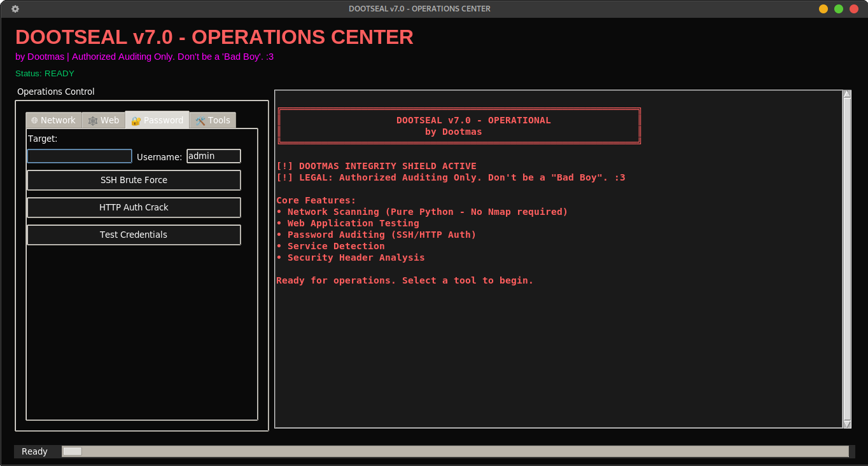The width and height of the screenshot is (868, 466).
Task: Click the gear icon in the title bar
Action: click(15, 9)
